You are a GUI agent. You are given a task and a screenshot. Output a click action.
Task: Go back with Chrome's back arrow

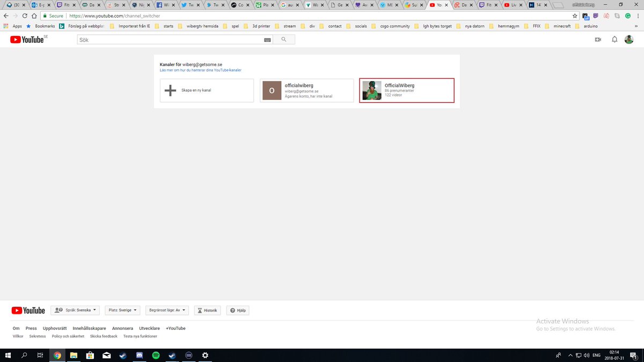6,16
